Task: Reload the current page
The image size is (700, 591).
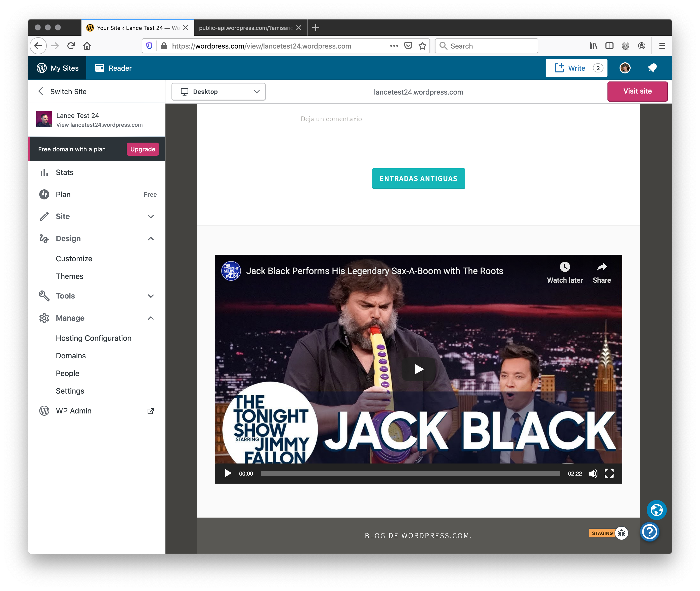Action: tap(71, 46)
